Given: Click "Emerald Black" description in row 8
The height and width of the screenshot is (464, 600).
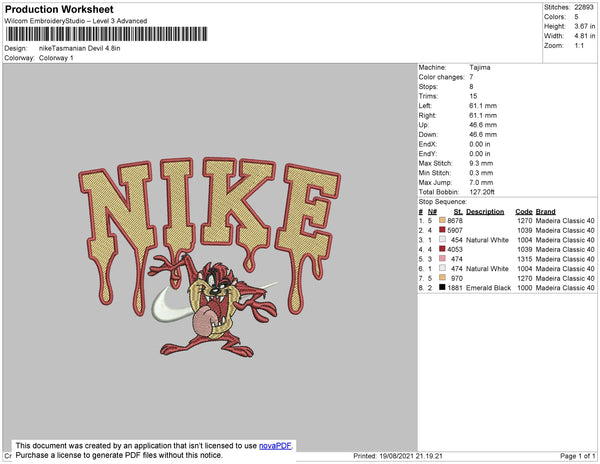Looking at the screenshot, I should tap(488, 288).
